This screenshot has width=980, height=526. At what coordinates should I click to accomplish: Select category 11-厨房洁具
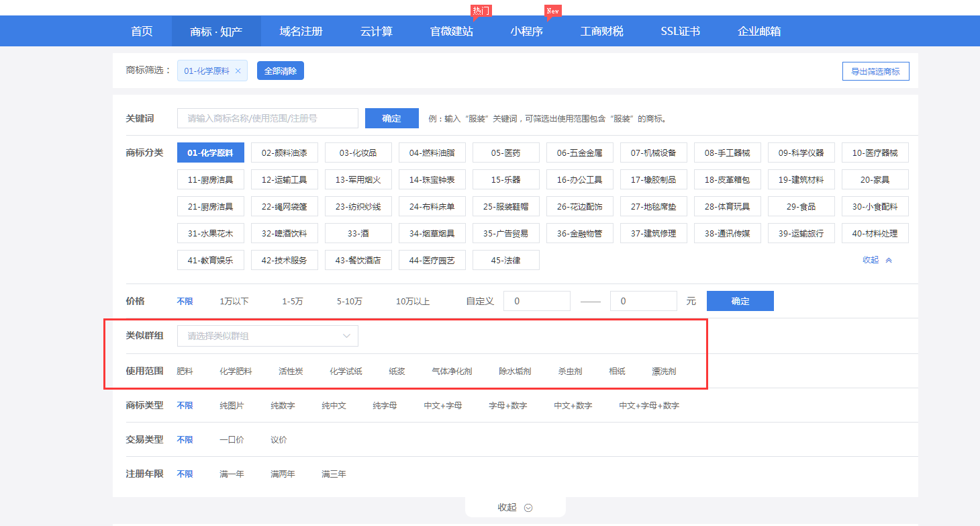pyautogui.click(x=211, y=179)
